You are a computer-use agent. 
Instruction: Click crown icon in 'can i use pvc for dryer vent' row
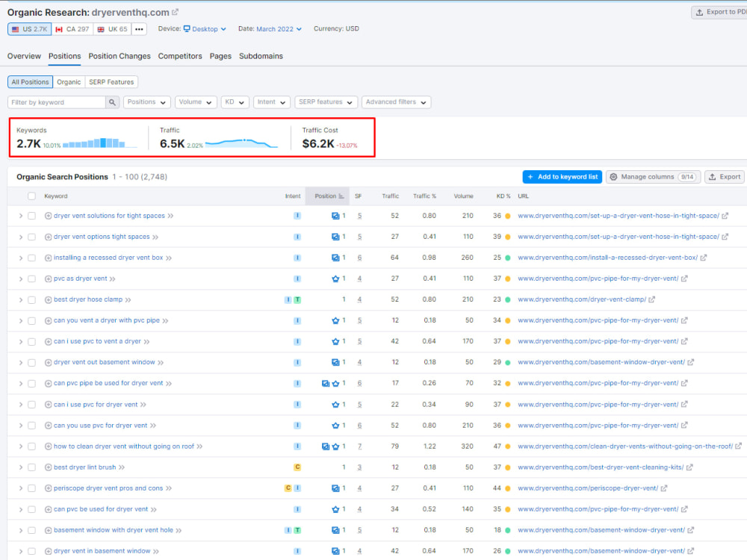[335, 404]
